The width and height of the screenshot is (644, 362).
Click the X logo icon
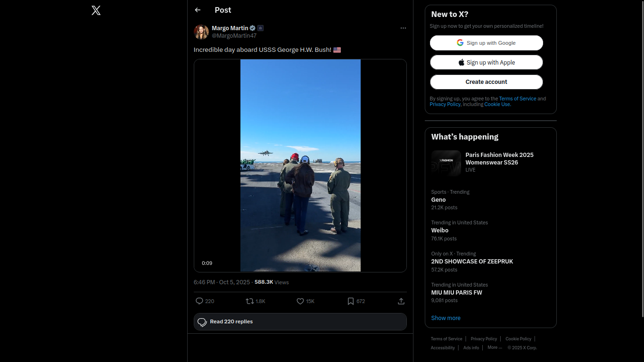point(96,10)
